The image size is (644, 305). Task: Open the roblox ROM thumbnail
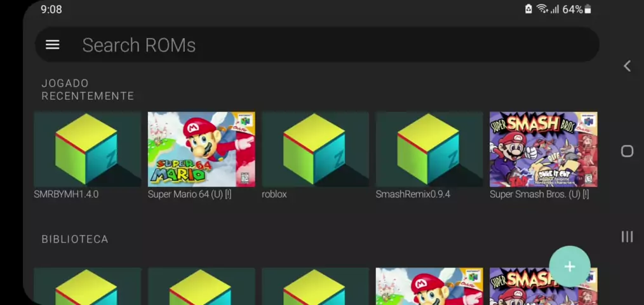tap(315, 149)
